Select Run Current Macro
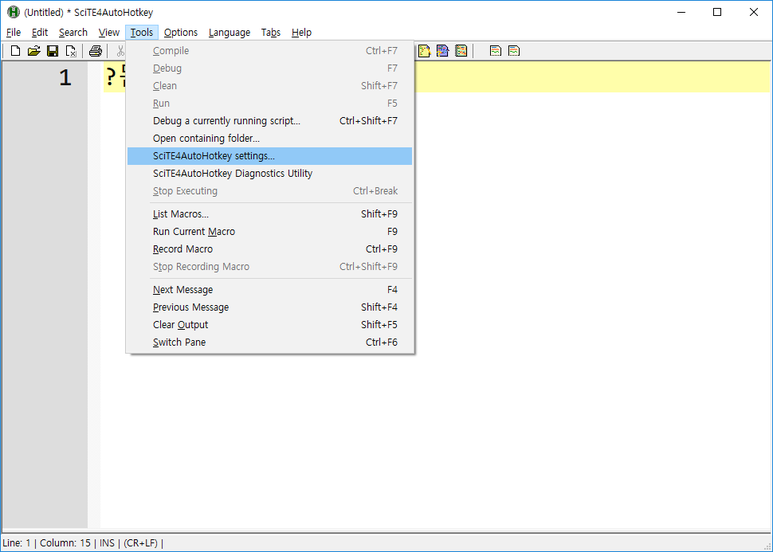This screenshot has width=773, height=552. tap(270, 232)
